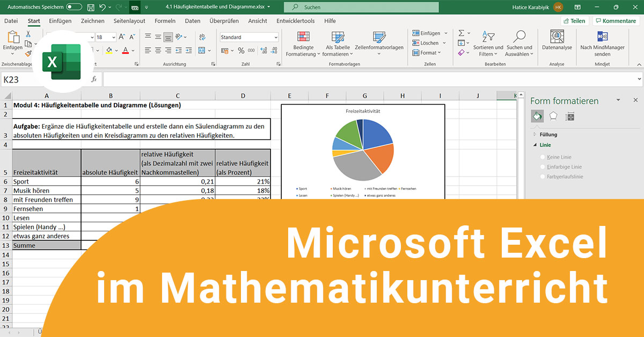Choose the Einfarbige Linie option
This screenshot has width=644, height=337.
pyautogui.click(x=544, y=167)
